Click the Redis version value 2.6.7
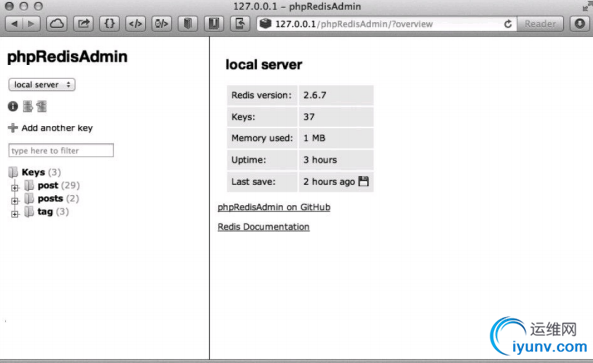Image resolution: width=593 pixels, height=363 pixels. [315, 95]
